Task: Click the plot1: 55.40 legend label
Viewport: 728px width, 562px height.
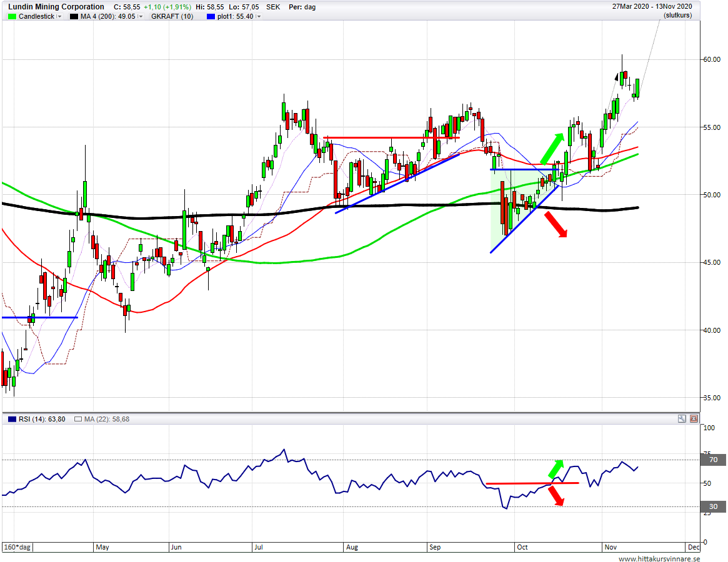Action: 236,16
